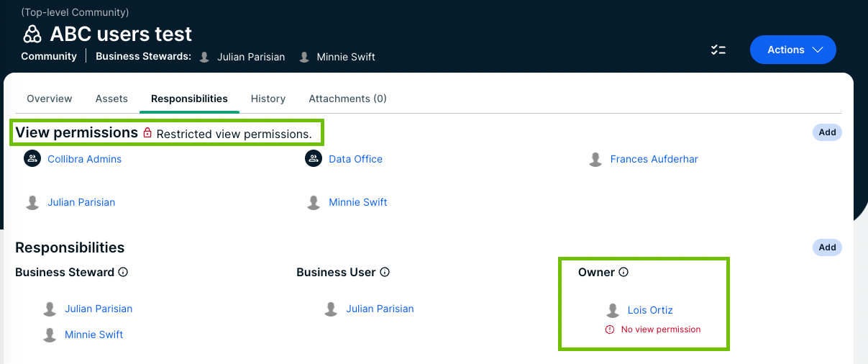This screenshot has width=868, height=364.
Task: Open the Assets tab
Action: click(111, 99)
